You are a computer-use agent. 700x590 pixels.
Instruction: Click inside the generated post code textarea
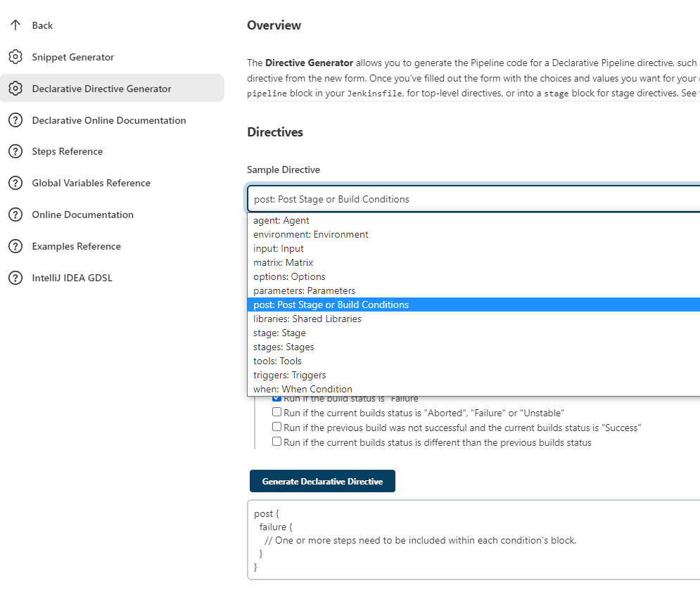473,540
